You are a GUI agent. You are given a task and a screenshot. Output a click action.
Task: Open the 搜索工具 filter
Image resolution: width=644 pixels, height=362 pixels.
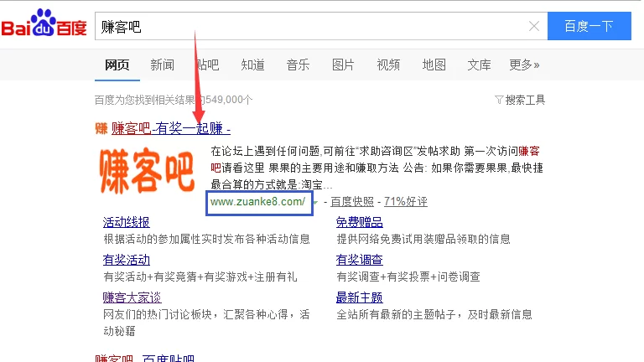[x=520, y=100]
